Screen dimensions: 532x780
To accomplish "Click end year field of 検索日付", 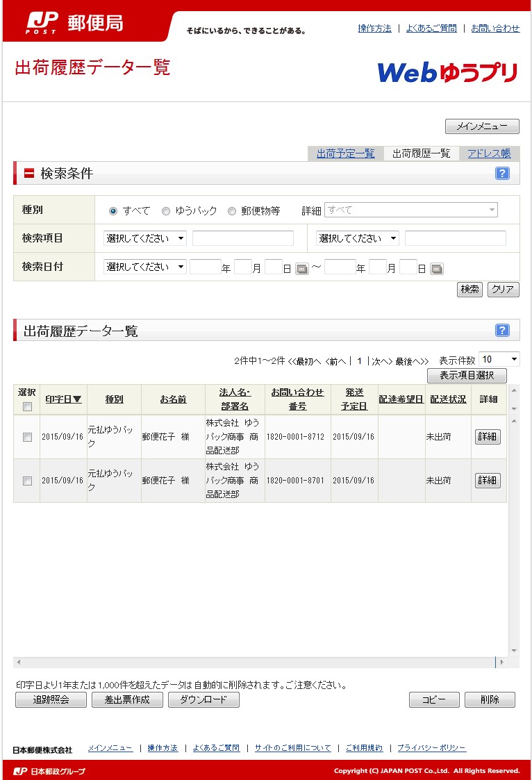I will (x=340, y=267).
